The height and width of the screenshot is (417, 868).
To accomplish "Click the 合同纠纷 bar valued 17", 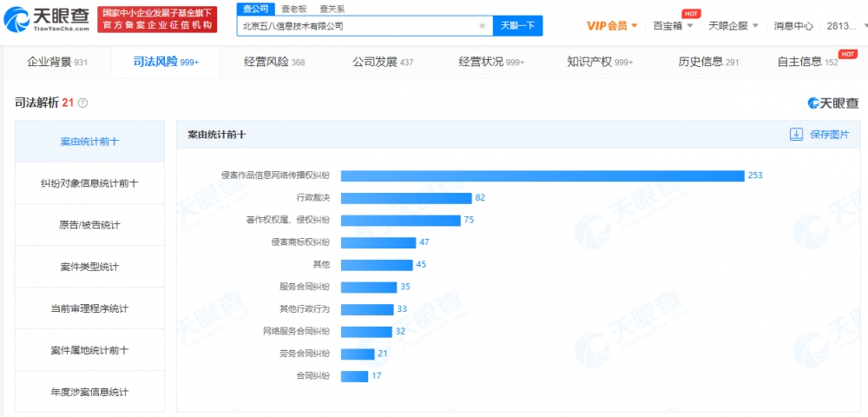I will pos(354,376).
